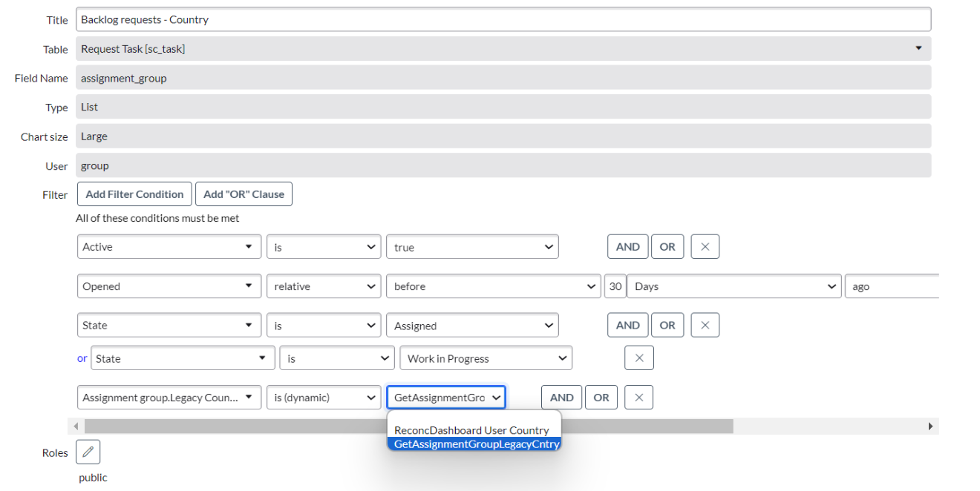Click AND button in Assignment group row

coord(561,398)
